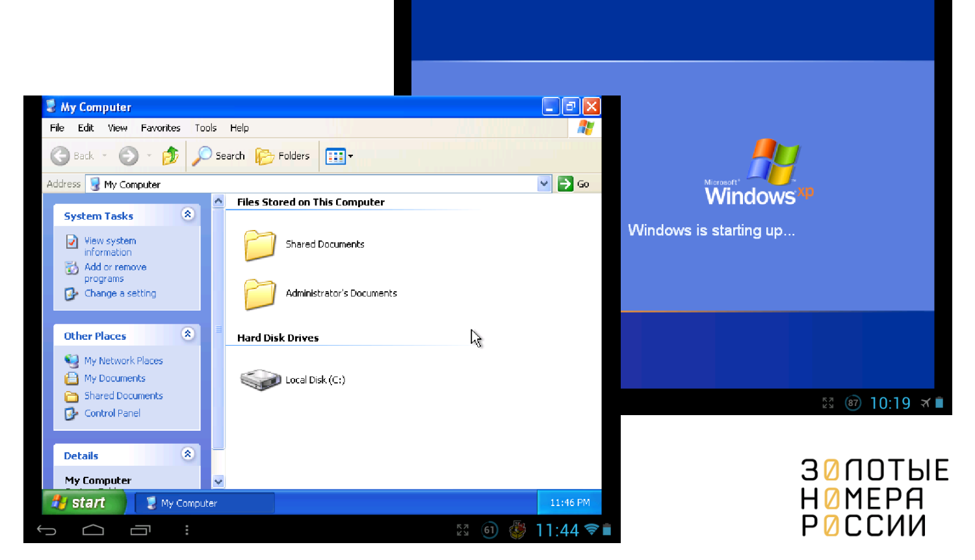This screenshot has height=560, width=975.
Task: Open the Edit menu
Action: 86,128
